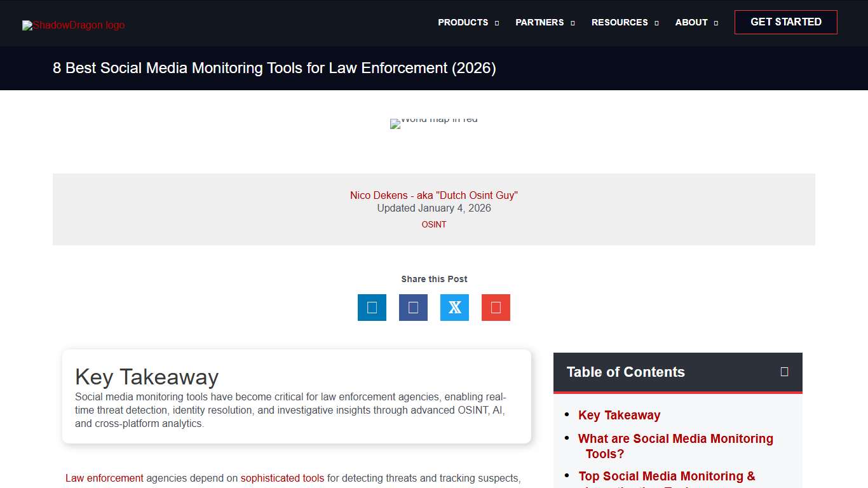Image resolution: width=868 pixels, height=488 pixels.
Task: Follow the Law enforcement link
Action: [x=104, y=478]
